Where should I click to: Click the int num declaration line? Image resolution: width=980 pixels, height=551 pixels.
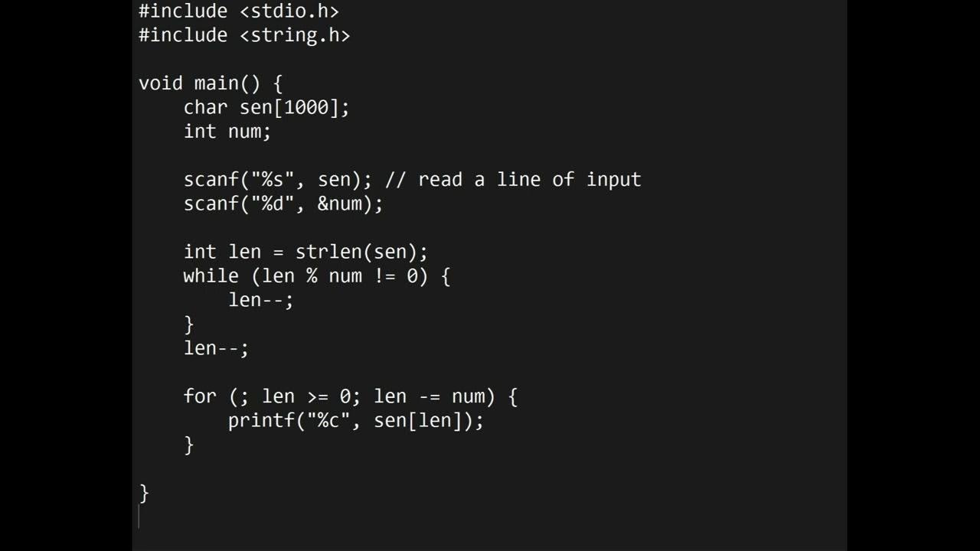point(227,132)
